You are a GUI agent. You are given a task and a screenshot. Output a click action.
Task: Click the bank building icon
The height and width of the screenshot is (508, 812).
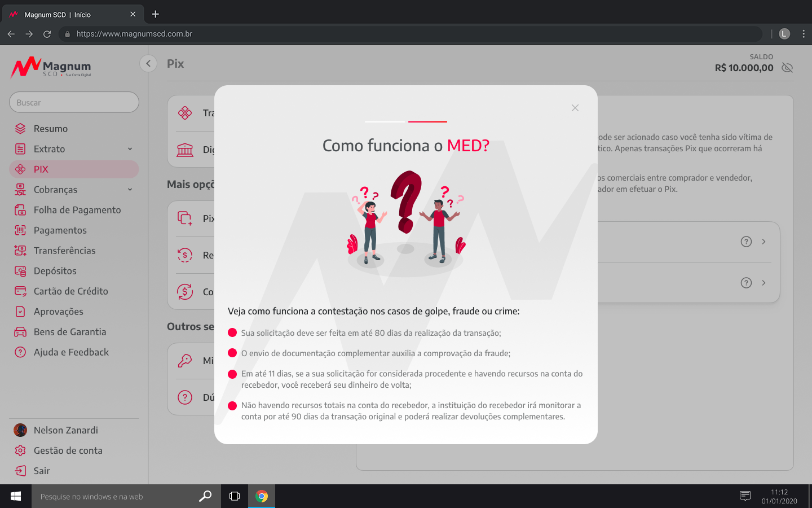pos(185,150)
